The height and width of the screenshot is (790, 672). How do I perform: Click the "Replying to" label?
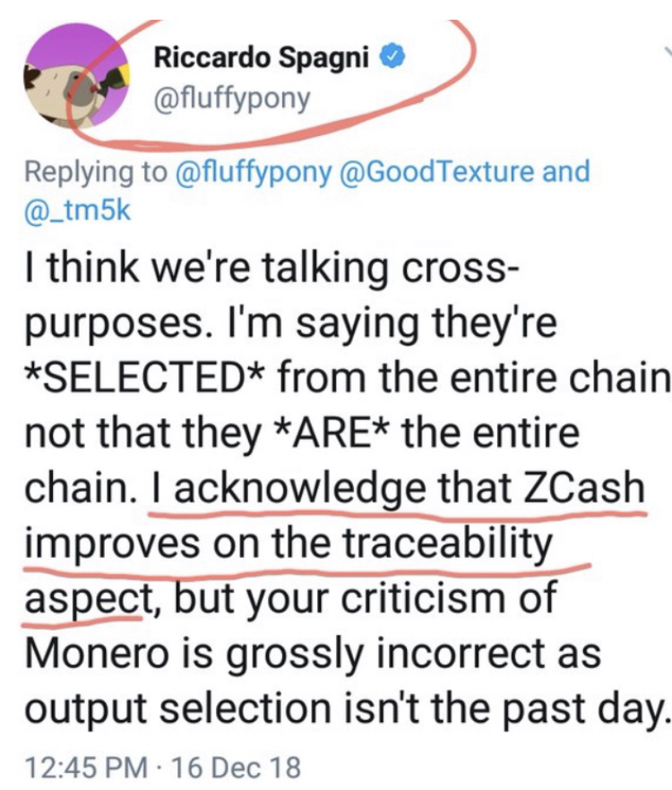tap(94, 171)
